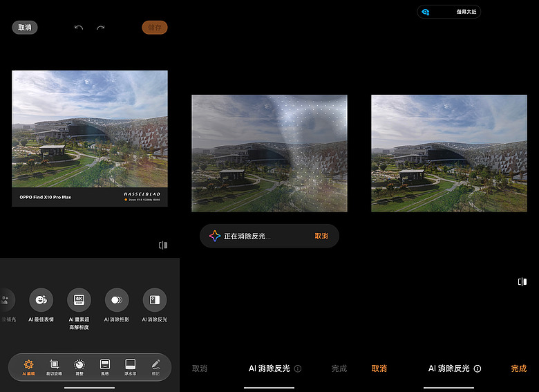Tap orange 取消 in the right screen

[379, 368]
